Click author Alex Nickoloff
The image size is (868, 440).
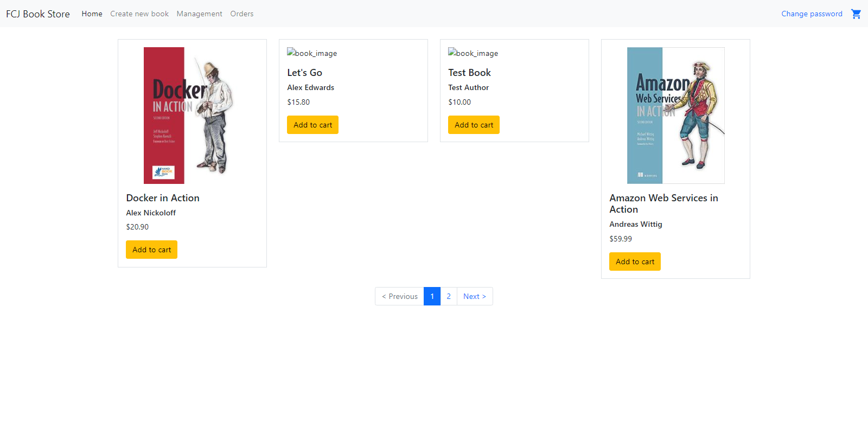point(151,213)
